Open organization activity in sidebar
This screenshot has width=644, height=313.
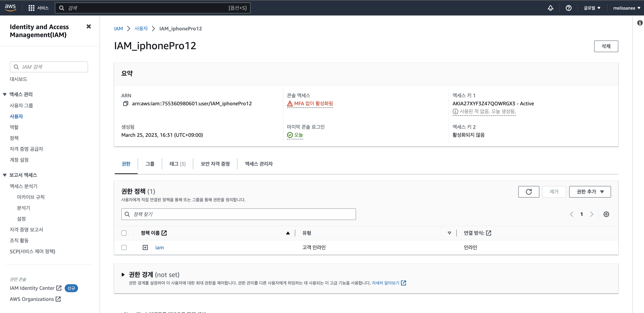pyautogui.click(x=19, y=240)
